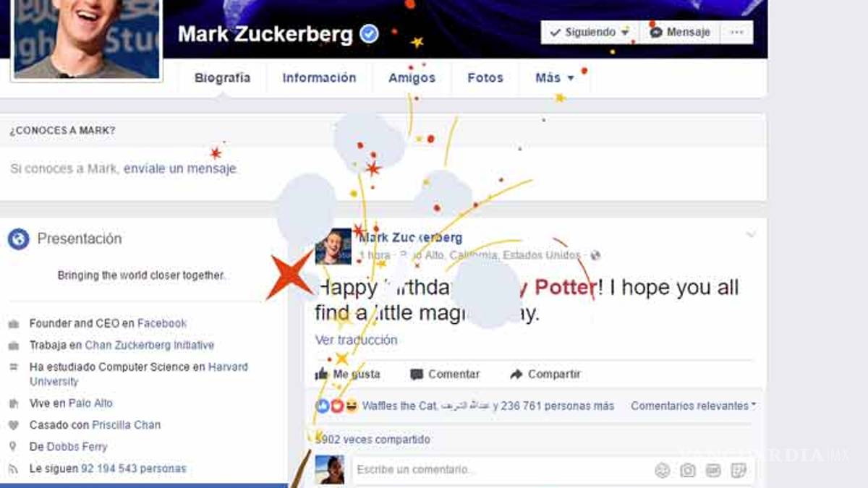Like the post with Me gusta
Viewport: 868px width, 488px height.
click(347, 374)
